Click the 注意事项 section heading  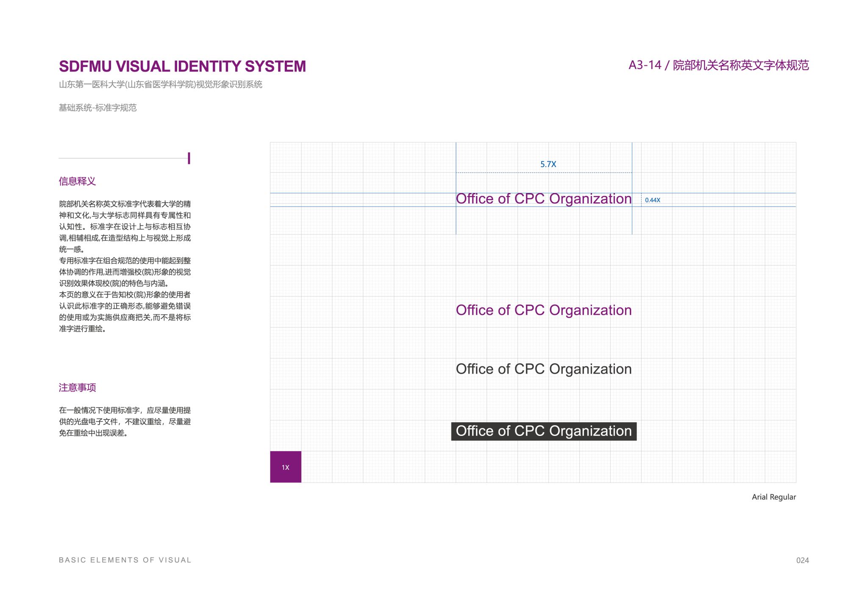77,388
